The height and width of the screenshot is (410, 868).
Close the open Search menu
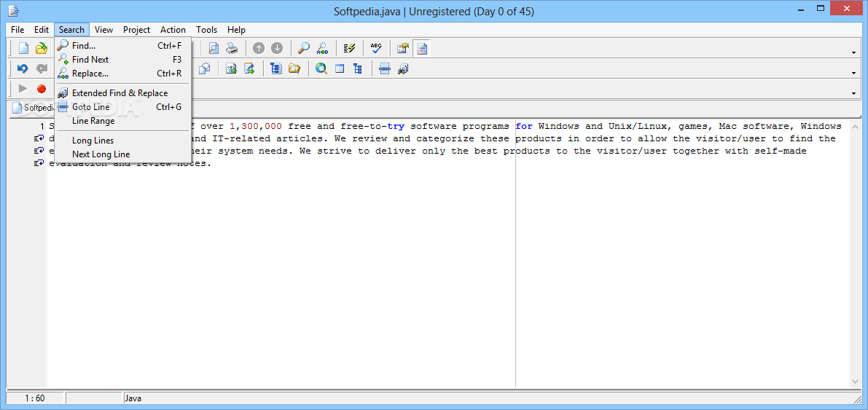(71, 30)
